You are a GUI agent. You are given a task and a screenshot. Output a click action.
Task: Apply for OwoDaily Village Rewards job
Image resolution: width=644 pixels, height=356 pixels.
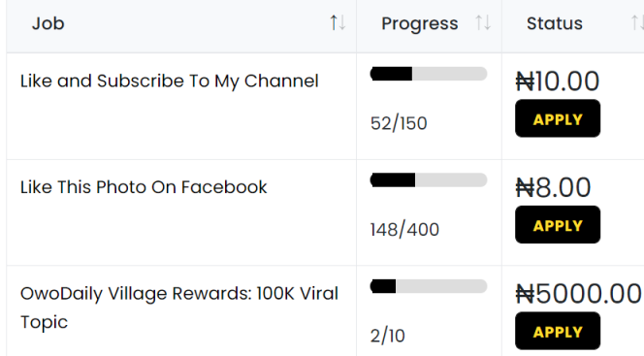pyautogui.click(x=558, y=331)
